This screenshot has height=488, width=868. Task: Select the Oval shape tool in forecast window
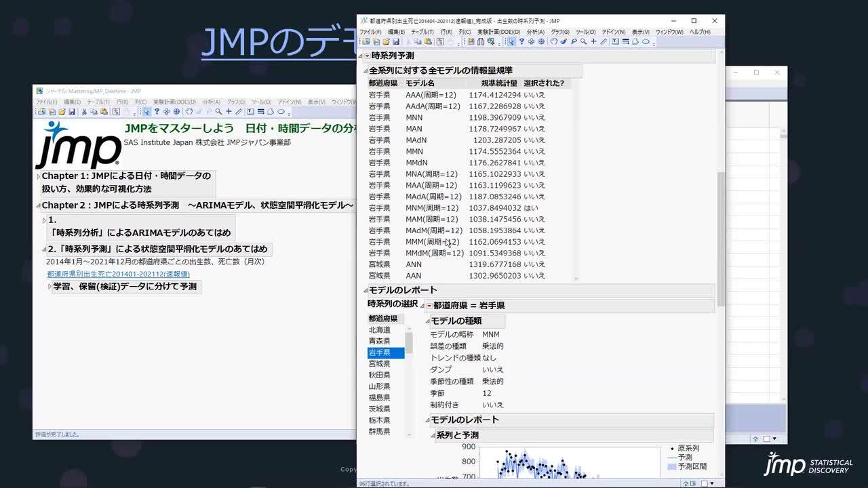click(x=646, y=41)
